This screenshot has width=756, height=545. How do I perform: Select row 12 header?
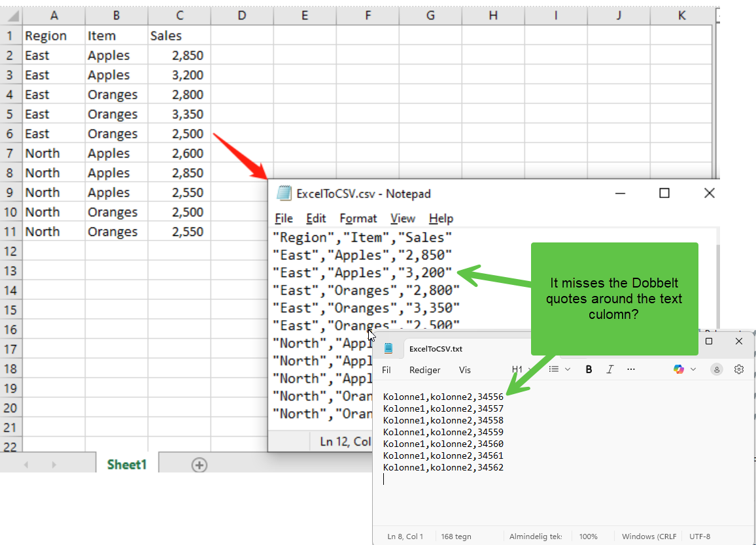click(x=10, y=251)
